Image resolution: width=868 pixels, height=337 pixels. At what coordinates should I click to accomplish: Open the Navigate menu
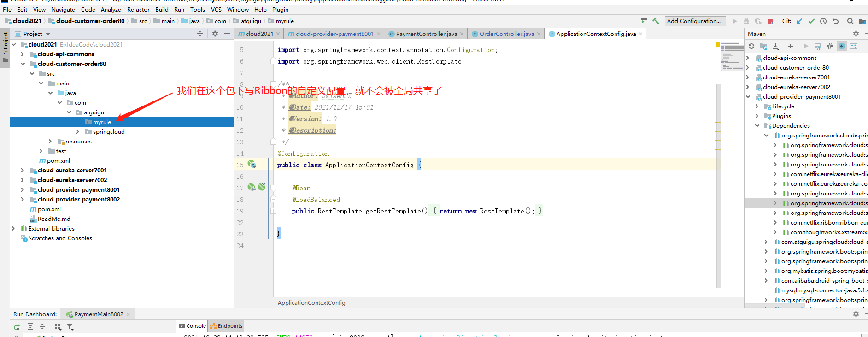pyautogui.click(x=63, y=9)
